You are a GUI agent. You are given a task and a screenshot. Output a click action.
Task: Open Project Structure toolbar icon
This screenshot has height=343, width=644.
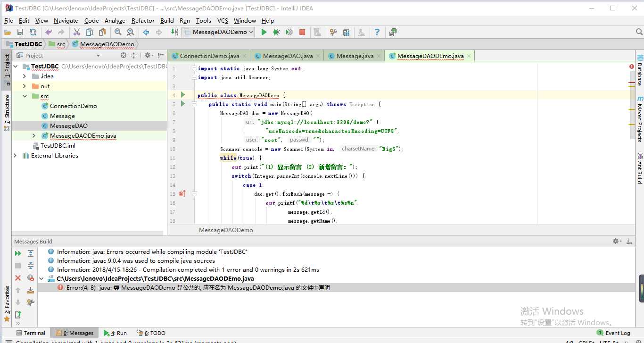[x=346, y=32]
